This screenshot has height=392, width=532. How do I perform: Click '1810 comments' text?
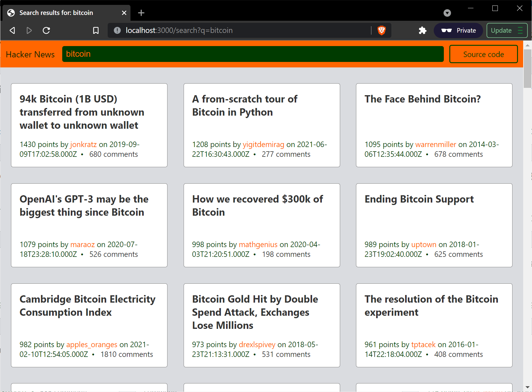[127, 354]
